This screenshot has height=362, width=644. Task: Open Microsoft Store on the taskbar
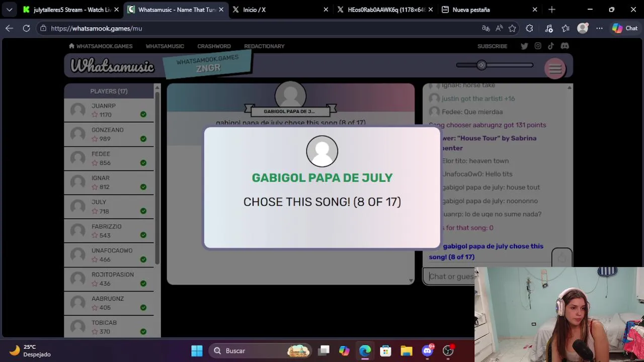pyautogui.click(x=385, y=350)
